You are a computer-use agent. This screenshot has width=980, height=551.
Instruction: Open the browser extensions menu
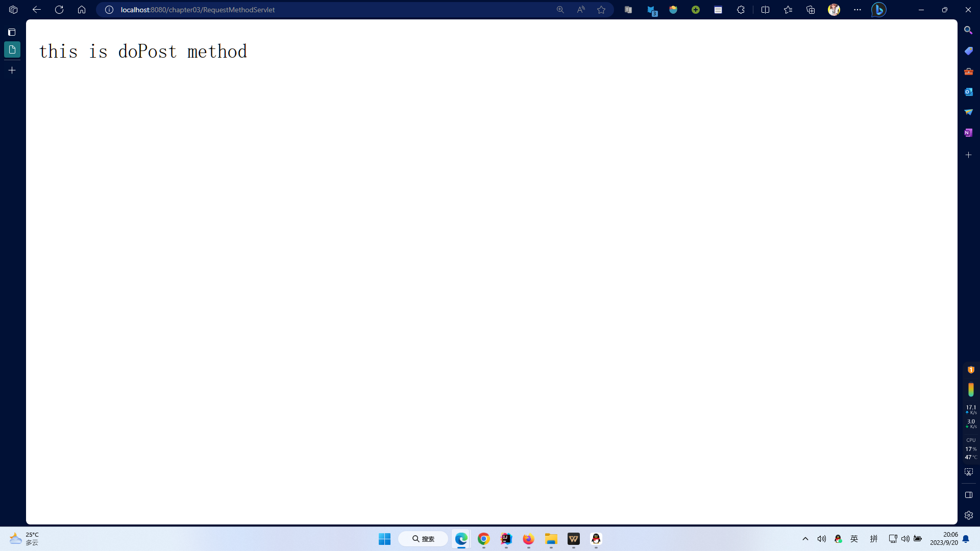pyautogui.click(x=741, y=10)
